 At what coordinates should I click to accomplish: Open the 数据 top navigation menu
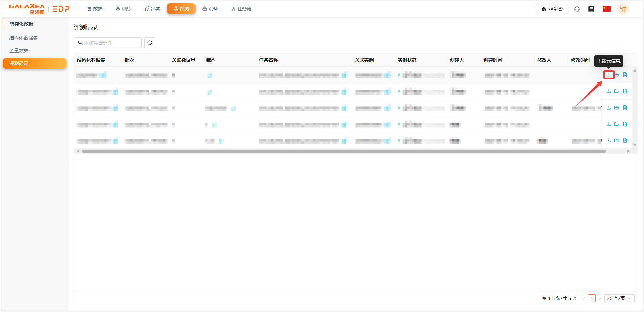pyautogui.click(x=95, y=9)
